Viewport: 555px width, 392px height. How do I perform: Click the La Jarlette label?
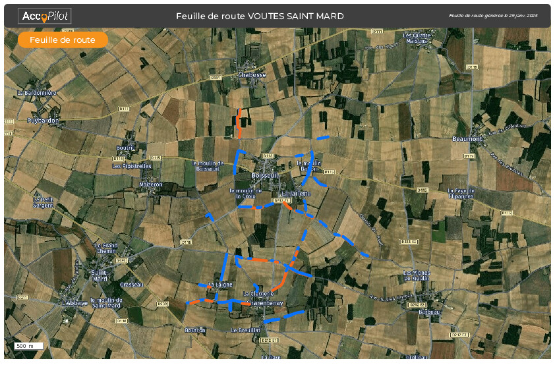click(296, 194)
